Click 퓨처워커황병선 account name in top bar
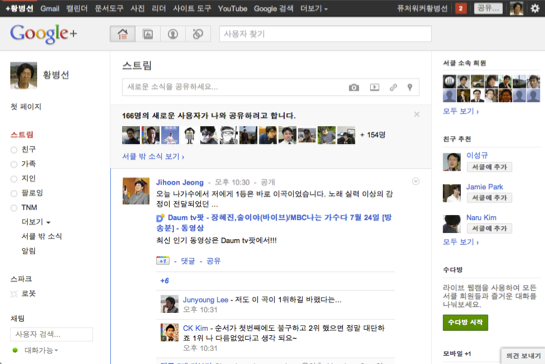Screen dimensions: 545x364 pyautogui.click(x=422, y=8)
